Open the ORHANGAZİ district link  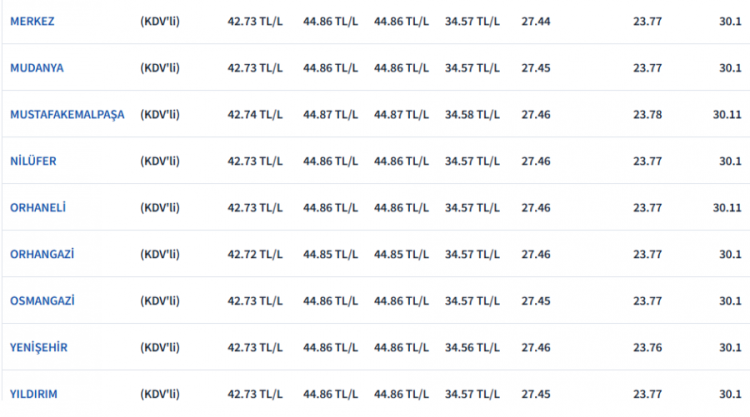point(42,254)
